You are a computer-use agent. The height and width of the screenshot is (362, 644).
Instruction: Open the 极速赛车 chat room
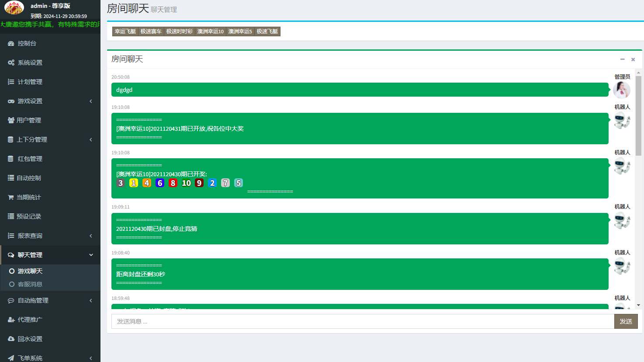151,31
